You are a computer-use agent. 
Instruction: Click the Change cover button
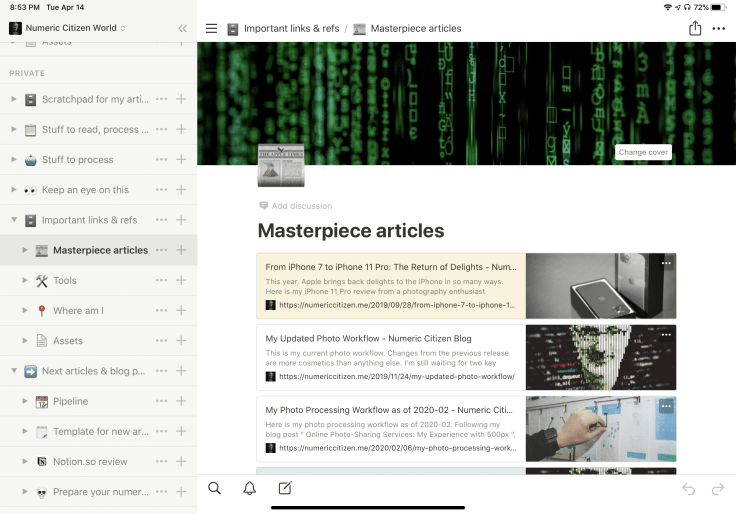click(643, 152)
